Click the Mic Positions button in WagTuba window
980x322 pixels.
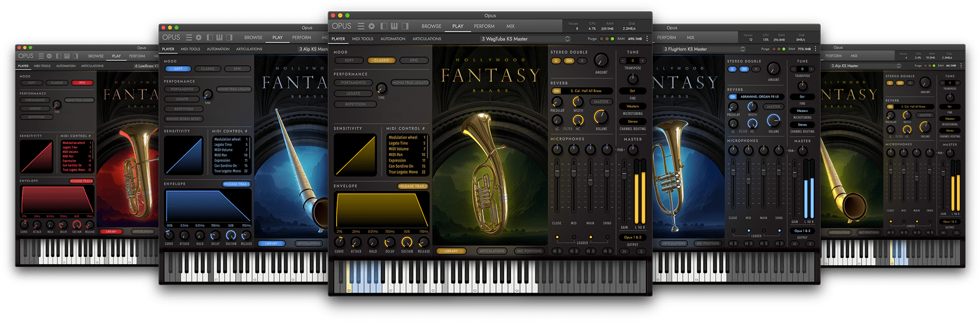529,251
